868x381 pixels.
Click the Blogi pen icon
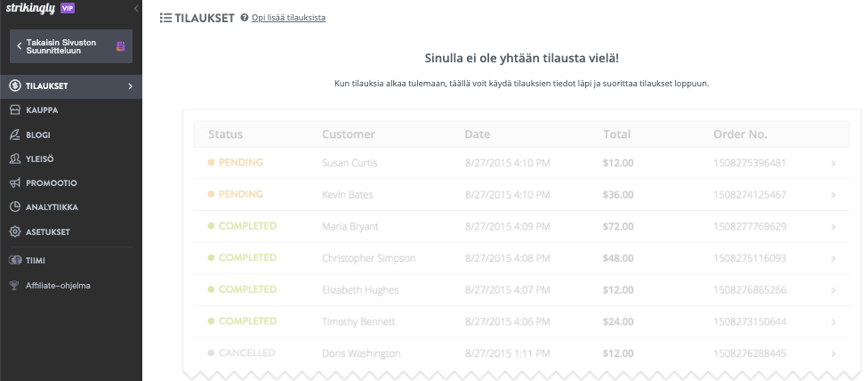tap(14, 134)
